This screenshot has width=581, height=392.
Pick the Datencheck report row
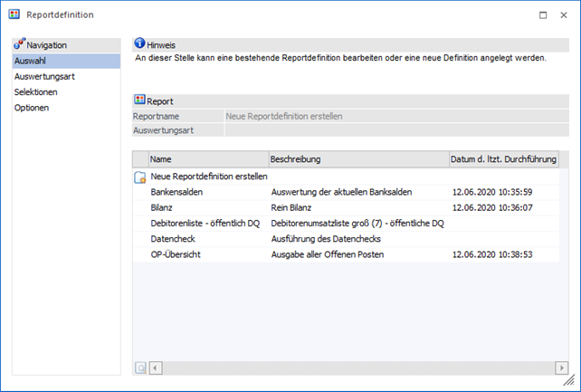[173, 238]
